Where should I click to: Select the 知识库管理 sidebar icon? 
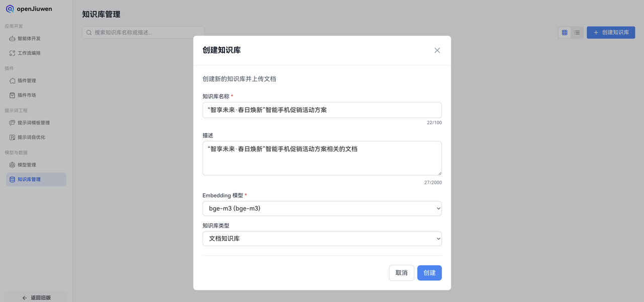pos(12,179)
